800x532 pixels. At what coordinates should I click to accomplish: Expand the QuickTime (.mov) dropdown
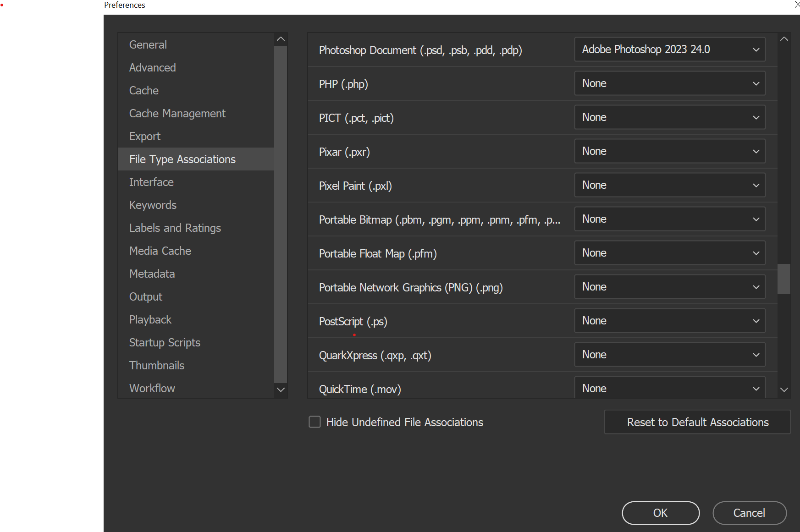point(669,388)
